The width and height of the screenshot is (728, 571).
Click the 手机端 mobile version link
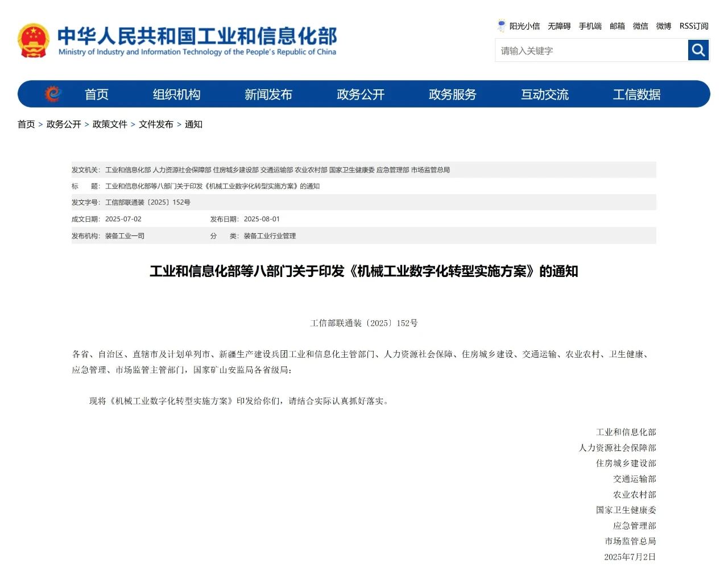click(590, 26)
